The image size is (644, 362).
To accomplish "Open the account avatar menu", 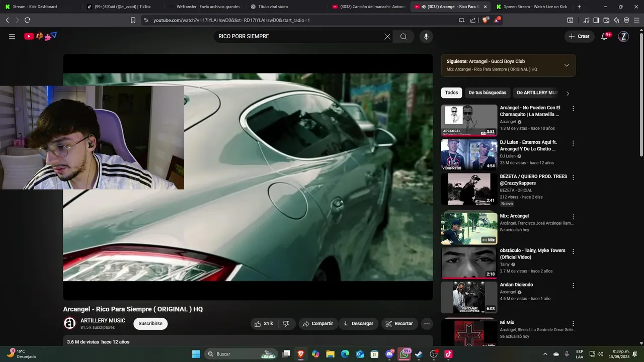I will point(623,36).
